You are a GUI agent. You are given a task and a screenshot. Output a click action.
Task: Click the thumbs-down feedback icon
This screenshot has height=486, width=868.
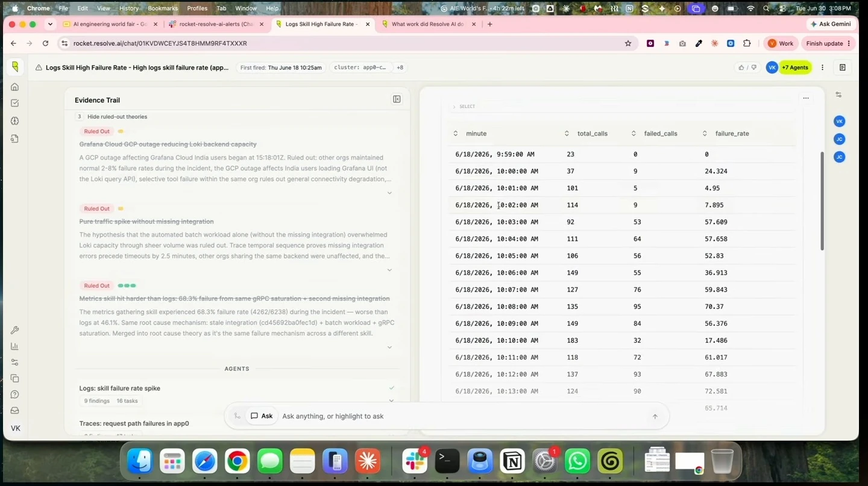click(753, 67)
